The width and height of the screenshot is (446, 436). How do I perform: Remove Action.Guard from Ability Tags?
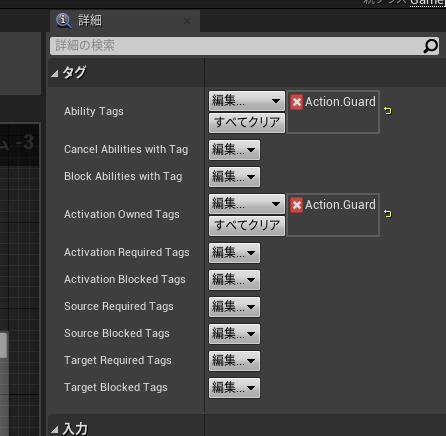click(296, 102)
